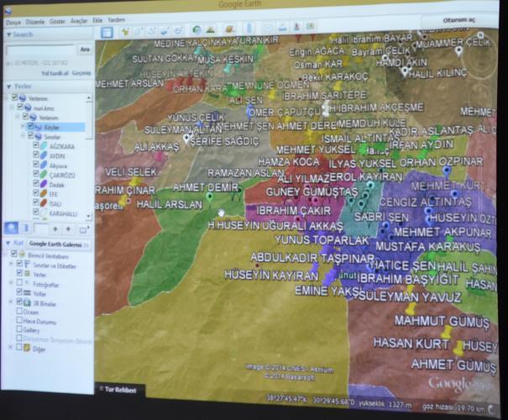Click the email toolbar icon

[x=268, y=28]
